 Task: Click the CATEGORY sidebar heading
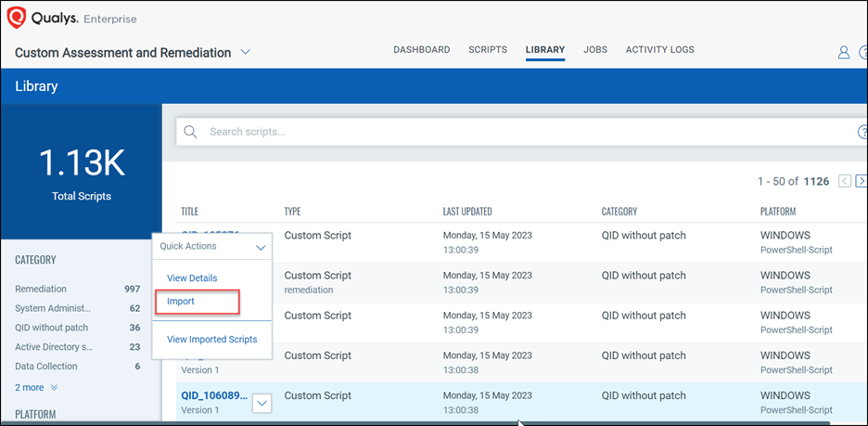(x=35, y=260)
